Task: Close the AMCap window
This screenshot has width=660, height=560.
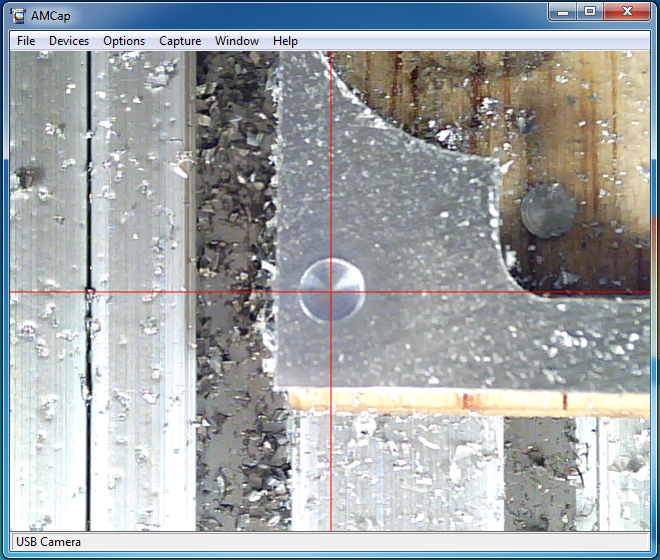Action: pyautogui.click(x=627, y=11)
